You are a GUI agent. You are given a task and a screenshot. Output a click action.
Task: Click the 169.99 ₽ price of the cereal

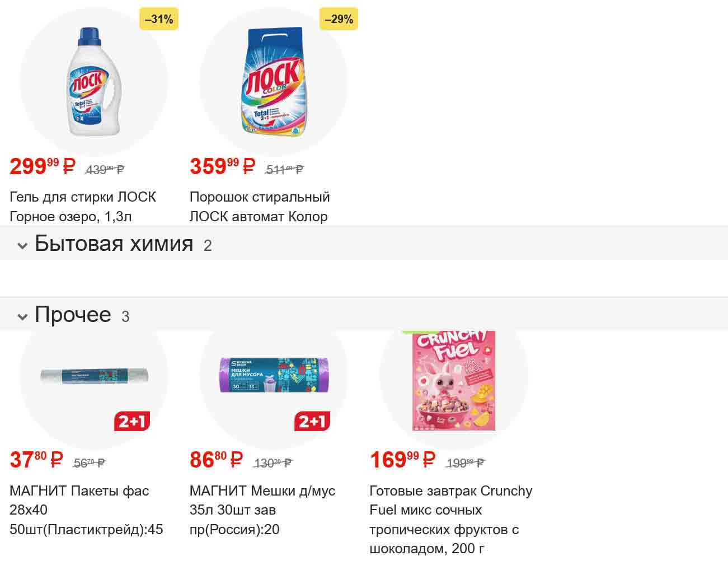[402, 460]
